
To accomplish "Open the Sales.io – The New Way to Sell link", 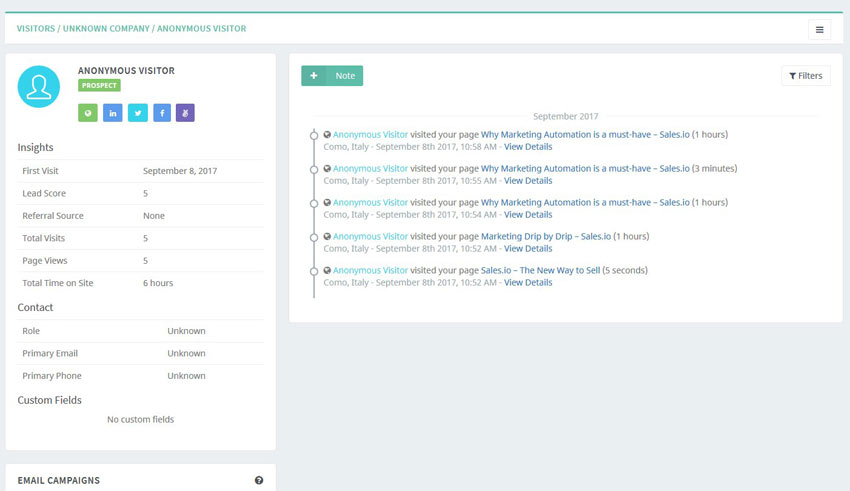I will 540,270.
